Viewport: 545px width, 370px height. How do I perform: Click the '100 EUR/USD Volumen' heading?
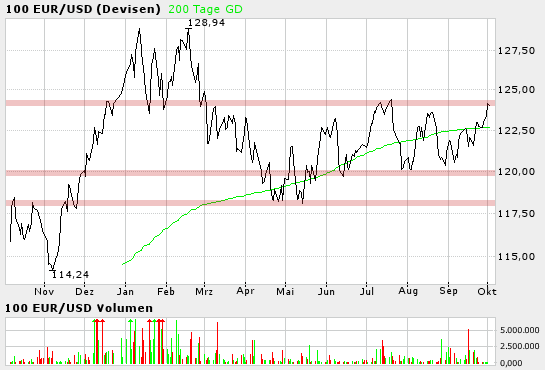pyautogui.click(x=79, y=308)
